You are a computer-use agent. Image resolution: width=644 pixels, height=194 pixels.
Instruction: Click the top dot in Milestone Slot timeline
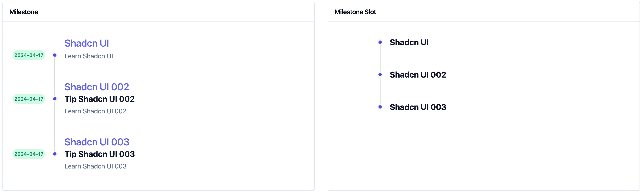click(380, 42)
